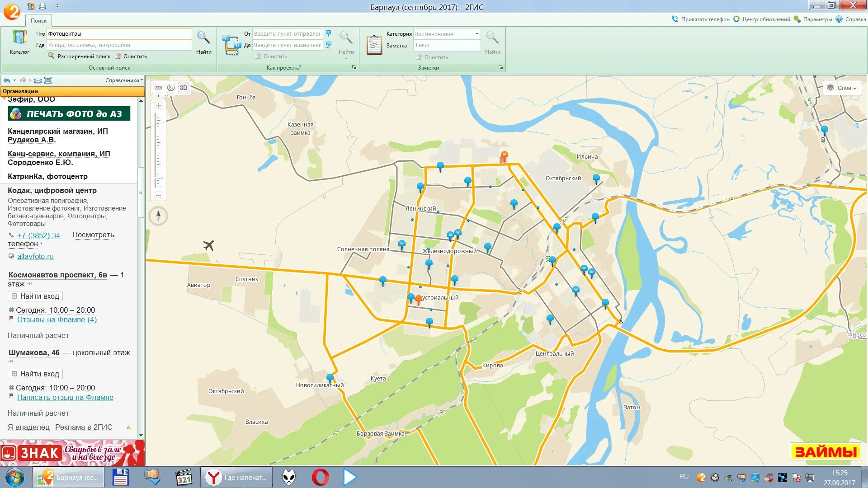Click the forward arrow in the directory panel

[x=23, y=80]
